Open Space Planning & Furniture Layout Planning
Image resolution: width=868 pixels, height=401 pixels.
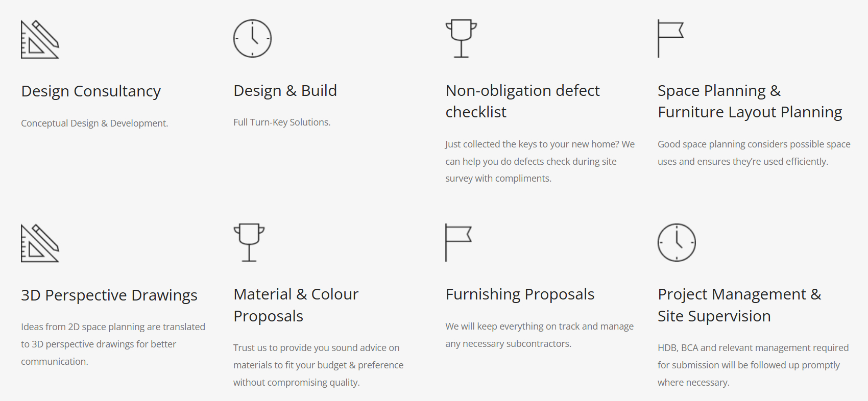750,101
